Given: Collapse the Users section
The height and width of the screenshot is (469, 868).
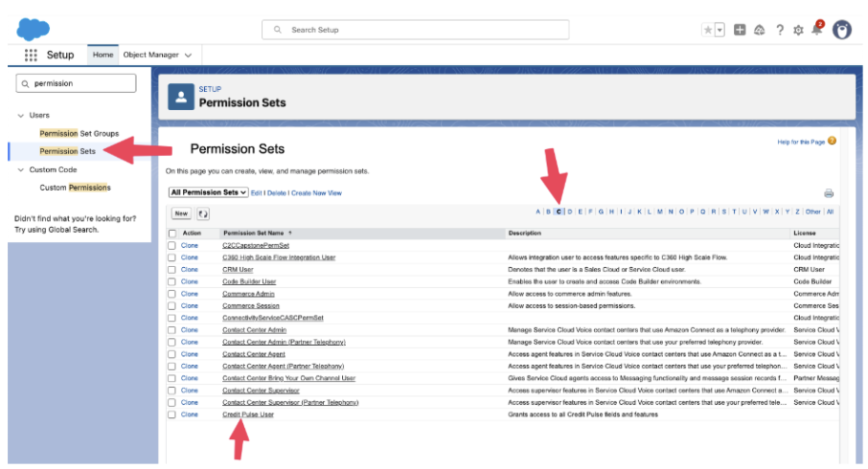Looking at the screenshot, I should (x=21, y=116).
